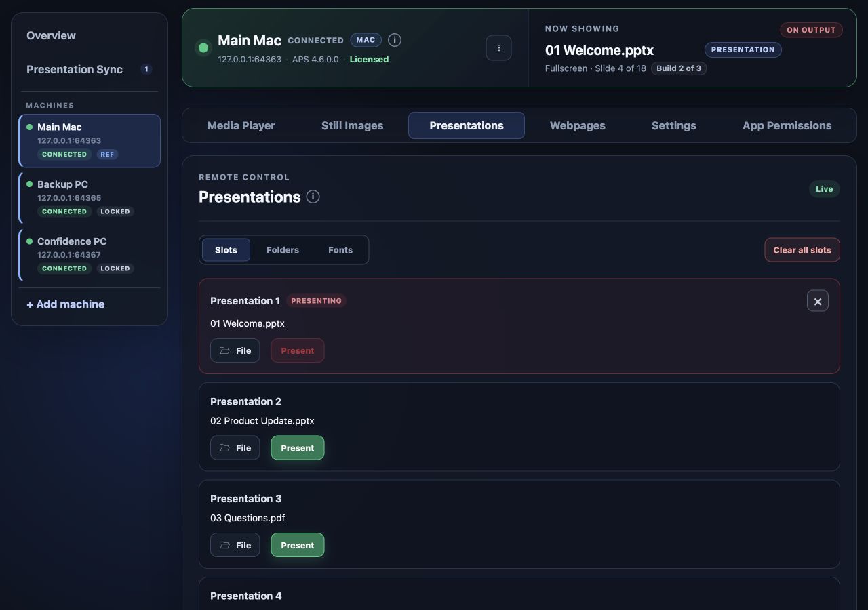Present 03 Questions.pdf
The image size is (868, 610).
[298, 545]
